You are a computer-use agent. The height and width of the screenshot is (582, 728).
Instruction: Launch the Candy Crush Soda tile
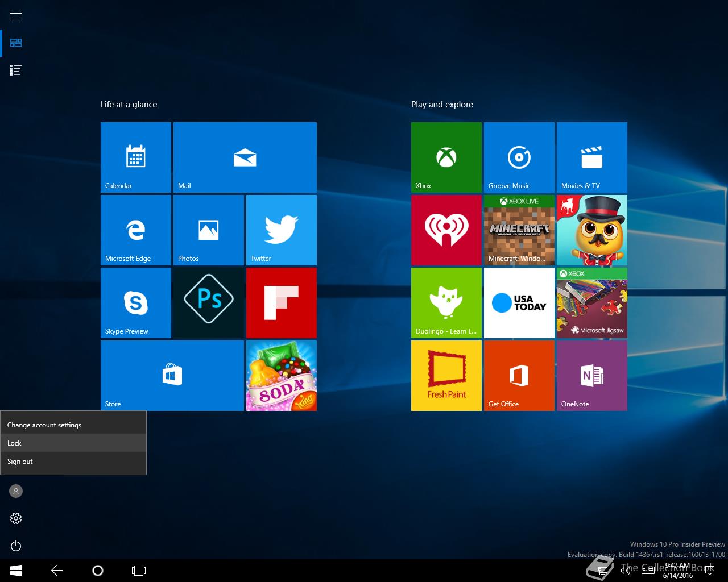point(282,376)
